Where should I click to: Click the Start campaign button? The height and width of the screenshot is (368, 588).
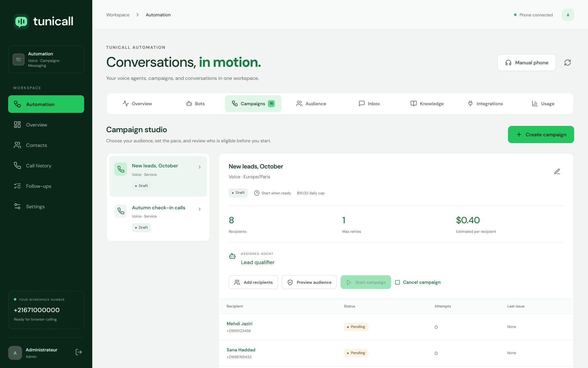click(366, 282)
